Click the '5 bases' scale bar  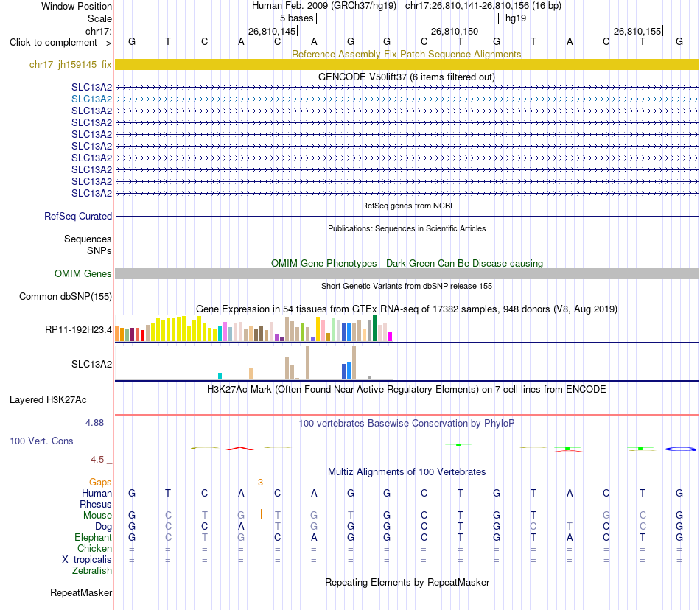click(407, 18)
